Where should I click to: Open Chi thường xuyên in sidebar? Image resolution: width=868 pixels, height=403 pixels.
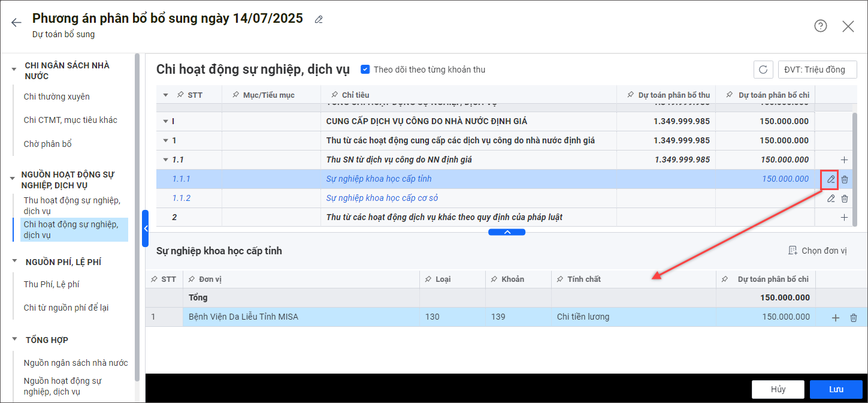pos(57,97)
